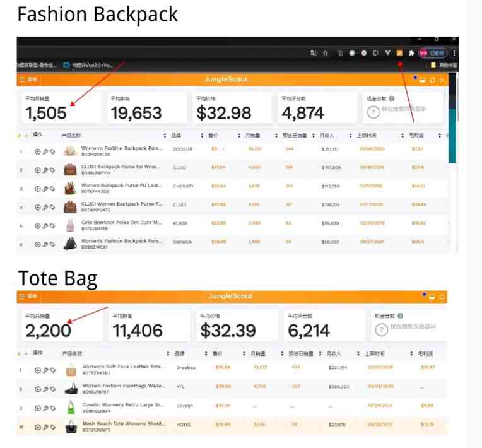Click help icon beside opportunity score, Tote Bag panel
Image resolution: width=482 pixels, height=448 pixels.
point(400,315)
